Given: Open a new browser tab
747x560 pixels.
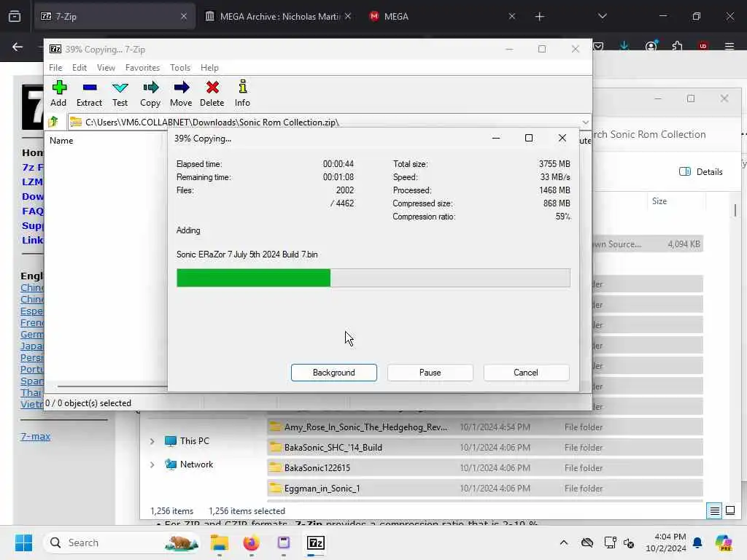Looking at the screenshot, I should click(x=539, y=17).
